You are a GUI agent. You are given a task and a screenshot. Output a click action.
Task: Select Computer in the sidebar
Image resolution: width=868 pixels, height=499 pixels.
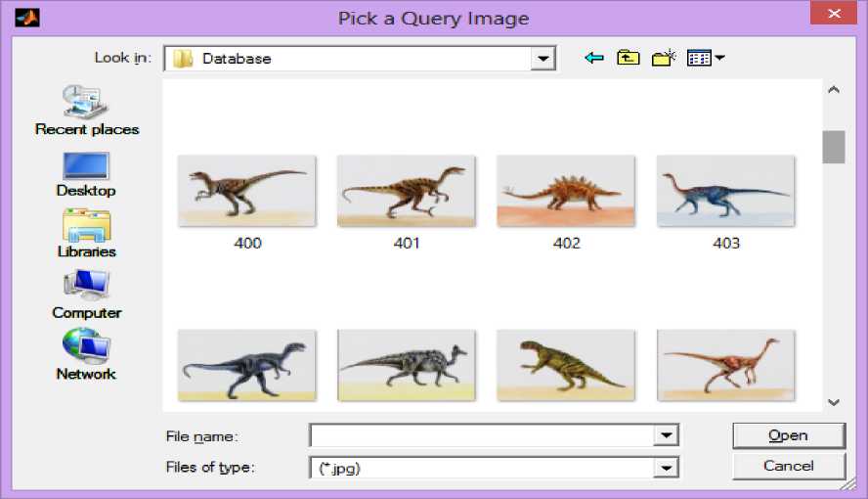click(86, 295)
